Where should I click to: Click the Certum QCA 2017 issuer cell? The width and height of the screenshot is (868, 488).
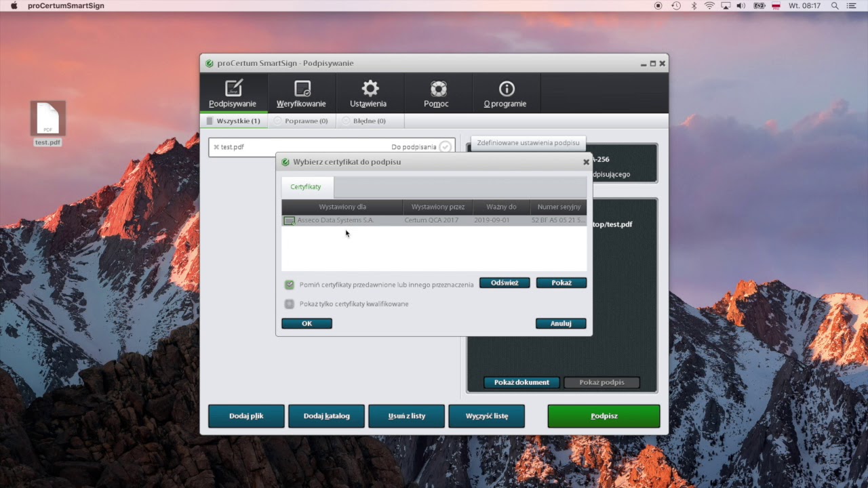click(431, 220)
